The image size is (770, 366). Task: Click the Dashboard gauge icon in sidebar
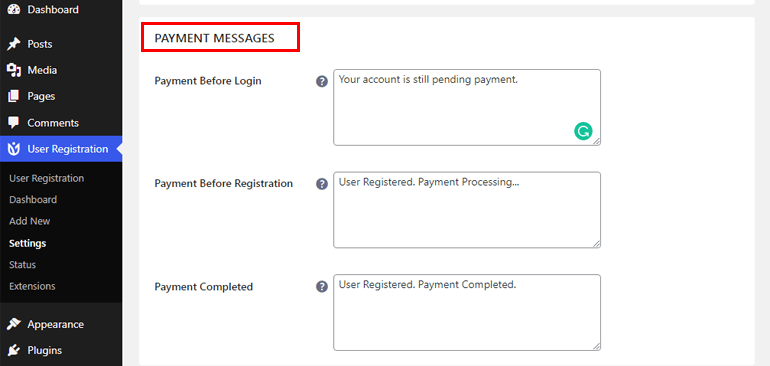pyautogui.click(x=14, y=9)
